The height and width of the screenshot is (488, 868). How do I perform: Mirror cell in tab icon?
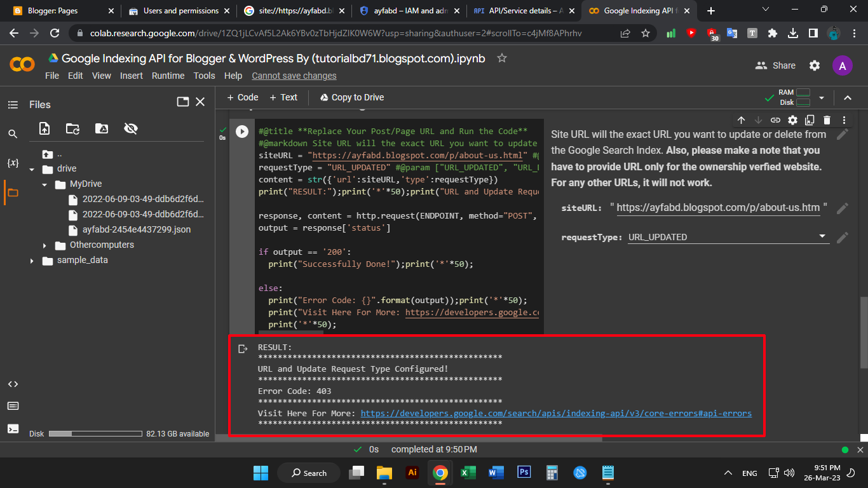click(810, 120)
